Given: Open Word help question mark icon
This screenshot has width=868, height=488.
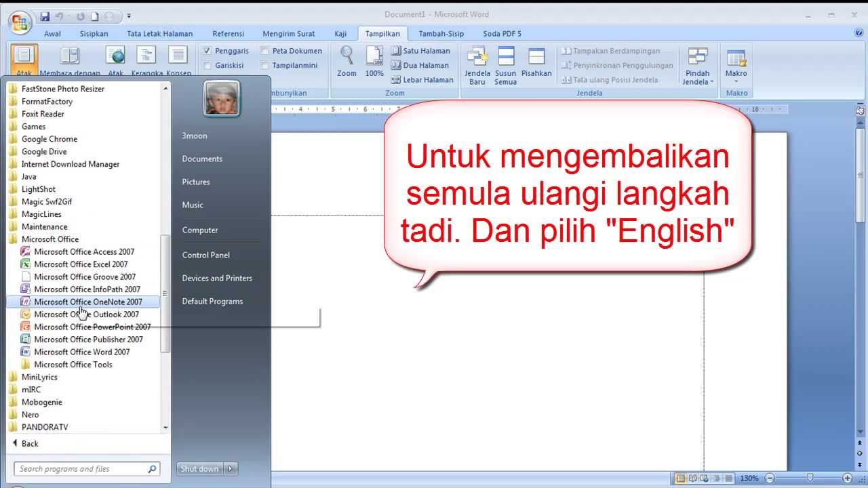Looking at the screenshot, I should 859,33.
